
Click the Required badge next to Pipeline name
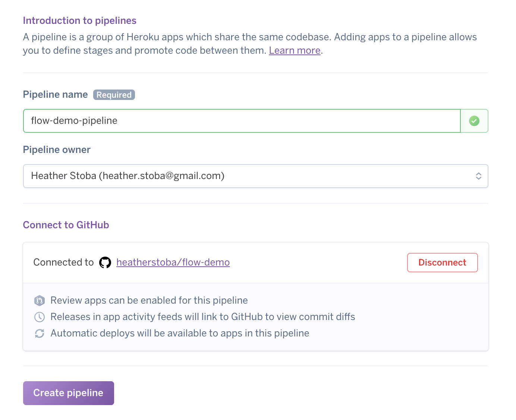tap(114, 95)
